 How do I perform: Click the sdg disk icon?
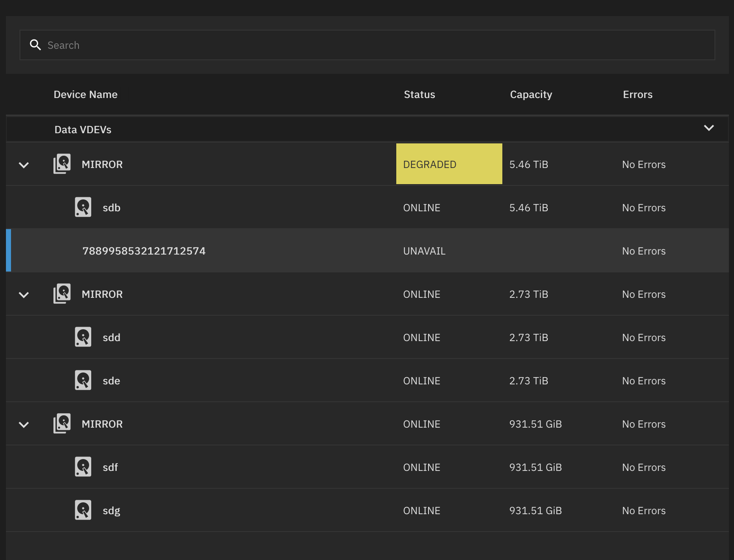(x=83, y=510)
